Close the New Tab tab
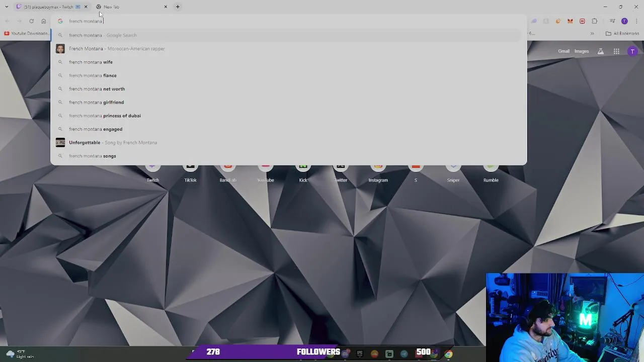This screenshot has height=362, width=644. pyautogui.click(x=166, y=7)
